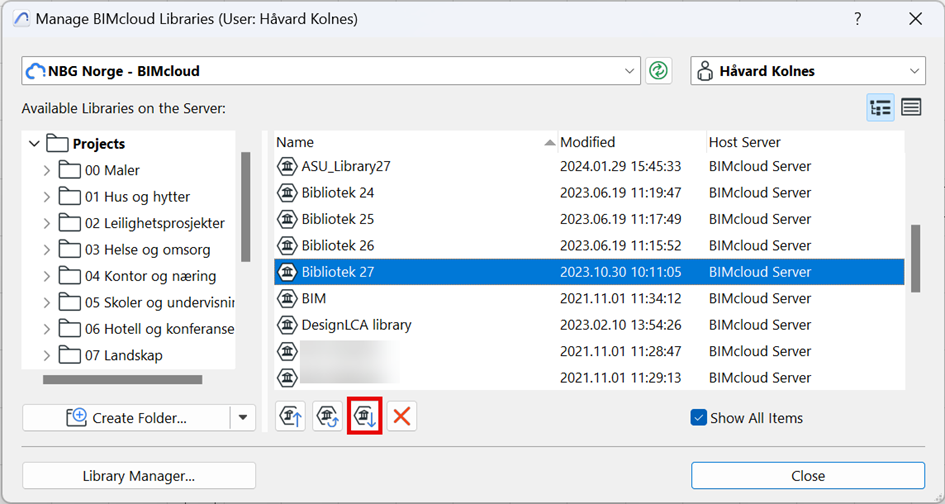This screenshot has width=945, height=504.
Task: Expand the 02 Leilighetsprosjekter folder
Action: tap(47, 224)
